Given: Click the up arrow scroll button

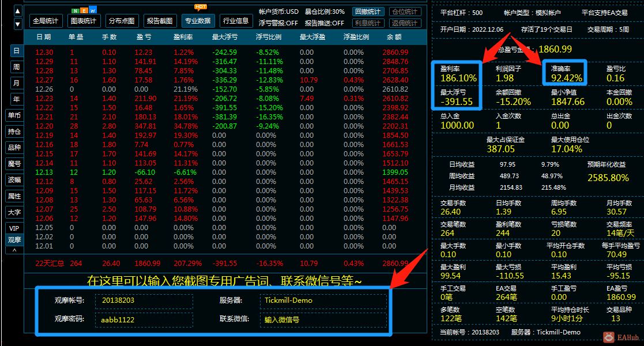Looking at the screenshot, I should pos(18,12).
